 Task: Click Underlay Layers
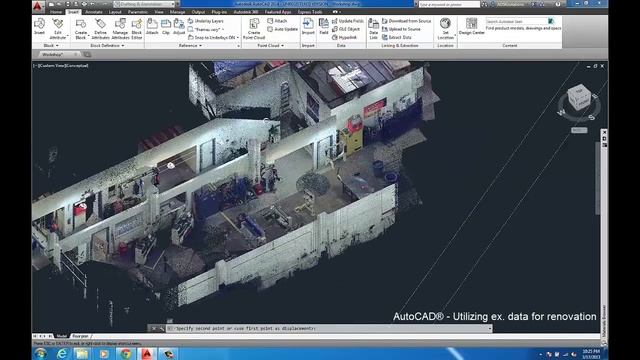(206, 21)
